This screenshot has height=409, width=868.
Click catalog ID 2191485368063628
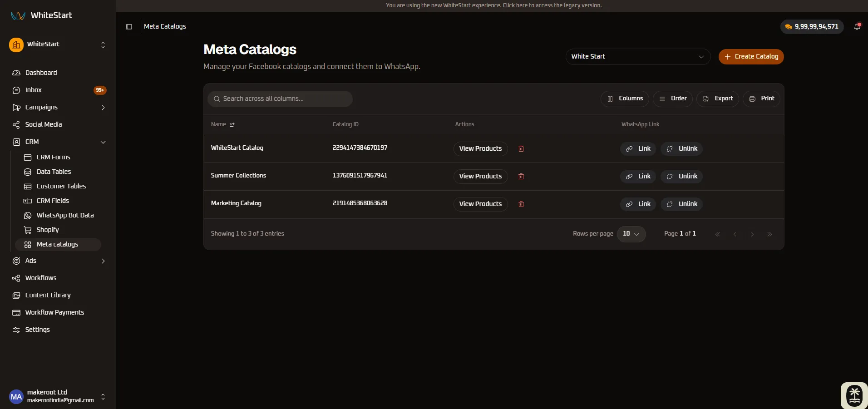pyautogui.click(x=360, y=203)
